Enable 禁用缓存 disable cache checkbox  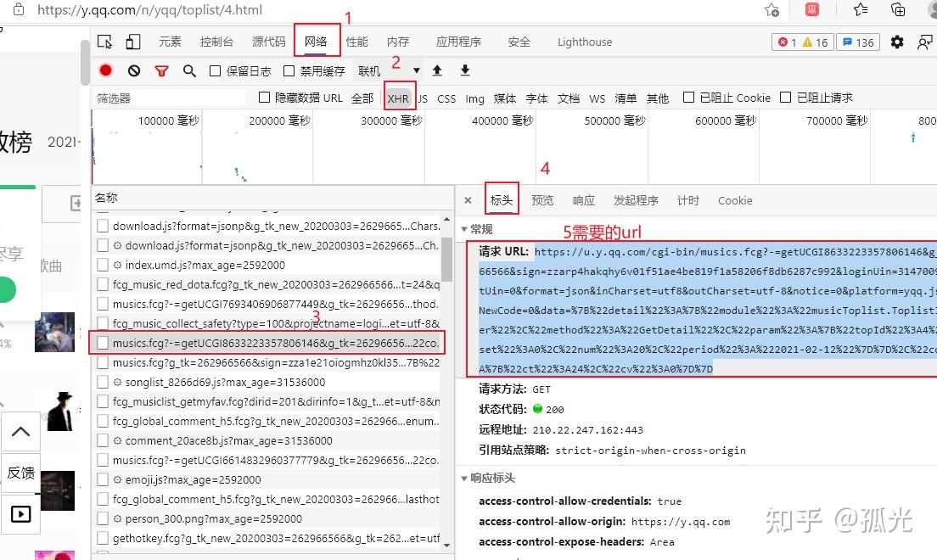(x=289, y=70)
